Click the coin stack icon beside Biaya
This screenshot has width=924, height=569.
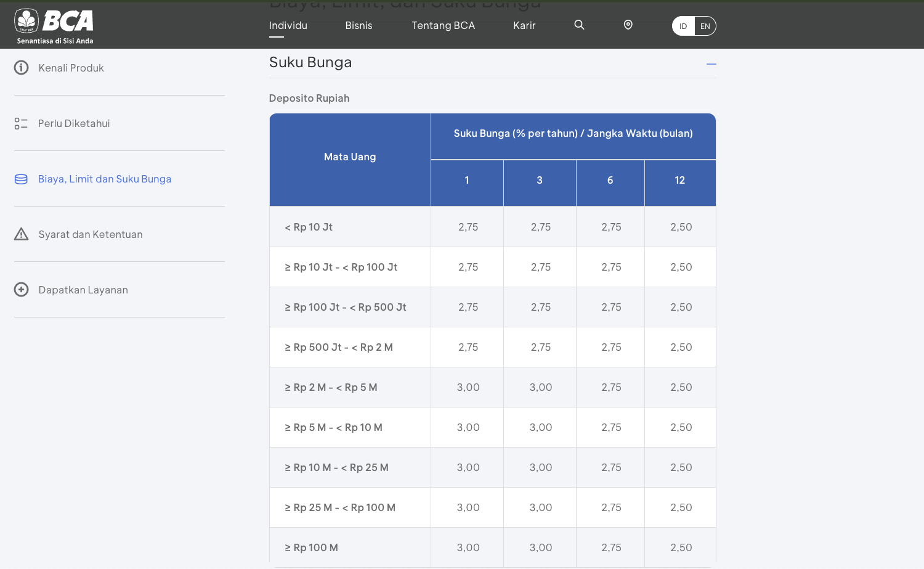[21, 179]
